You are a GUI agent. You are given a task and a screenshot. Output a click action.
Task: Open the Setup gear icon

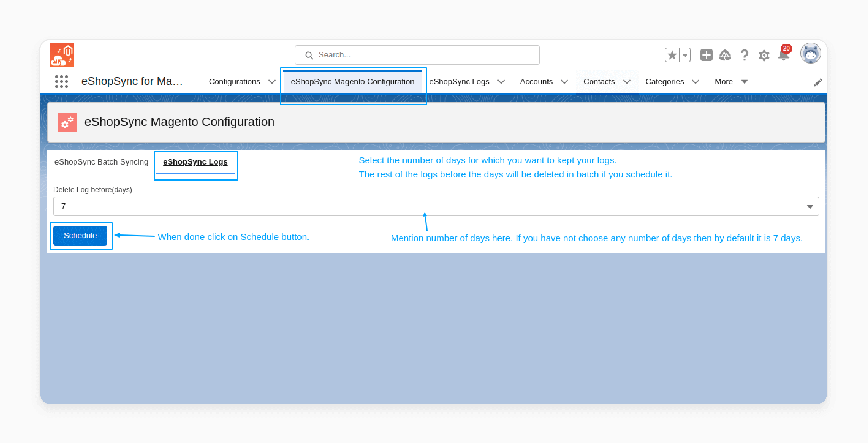(x=764, y=55)
